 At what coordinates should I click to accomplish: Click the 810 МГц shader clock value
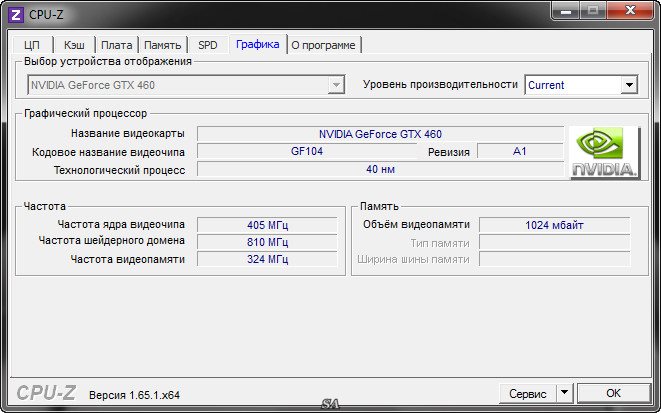(267, 242)
